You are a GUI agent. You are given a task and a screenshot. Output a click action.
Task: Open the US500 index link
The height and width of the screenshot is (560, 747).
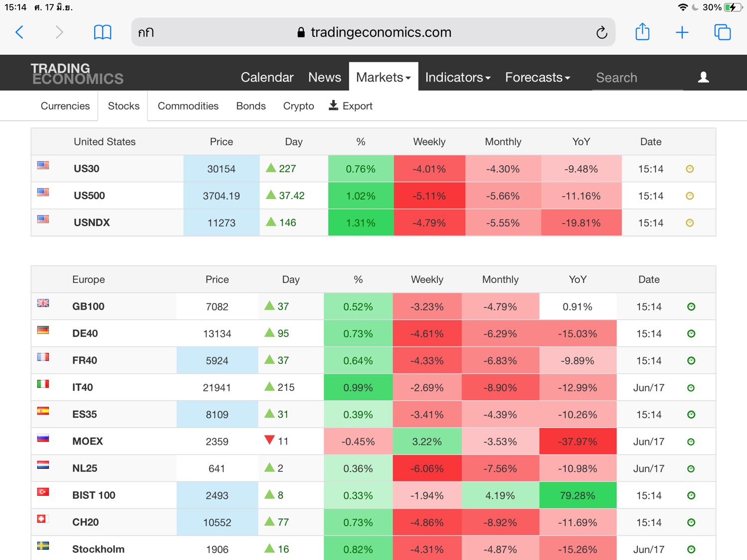click(x=89, y=196)
